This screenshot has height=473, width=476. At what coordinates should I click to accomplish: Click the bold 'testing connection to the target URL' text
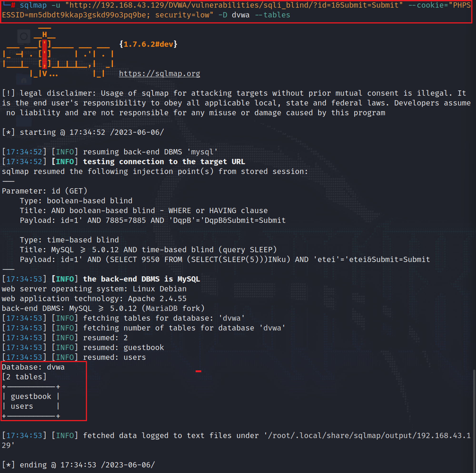point(164,161)
